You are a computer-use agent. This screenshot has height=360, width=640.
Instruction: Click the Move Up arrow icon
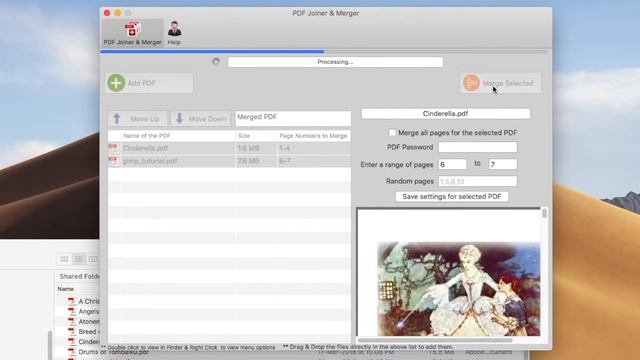click(x=117, y=119)
